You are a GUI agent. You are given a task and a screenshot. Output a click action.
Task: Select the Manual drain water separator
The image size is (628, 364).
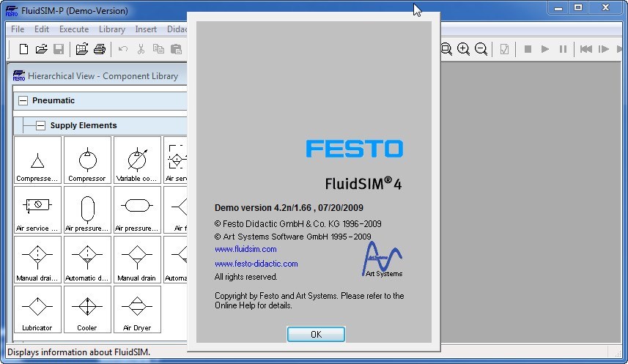[x=137, y=259]
